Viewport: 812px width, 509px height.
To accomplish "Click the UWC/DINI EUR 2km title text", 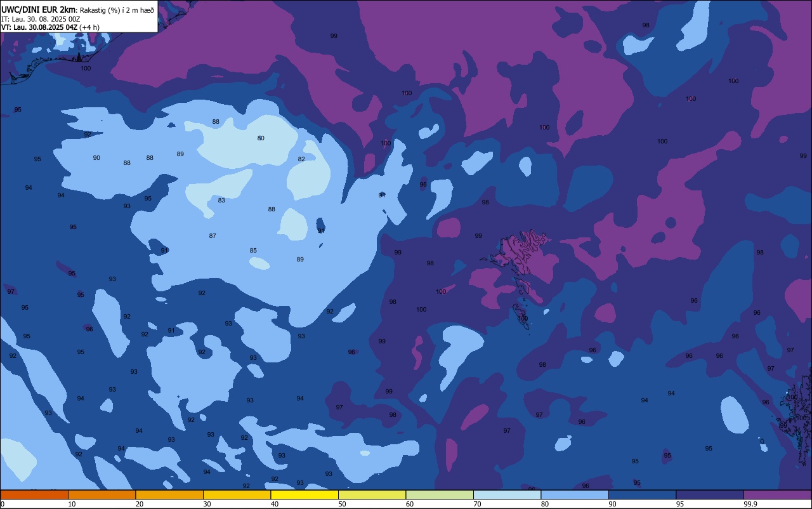I will pyautogui.click(x=38, y=10).
